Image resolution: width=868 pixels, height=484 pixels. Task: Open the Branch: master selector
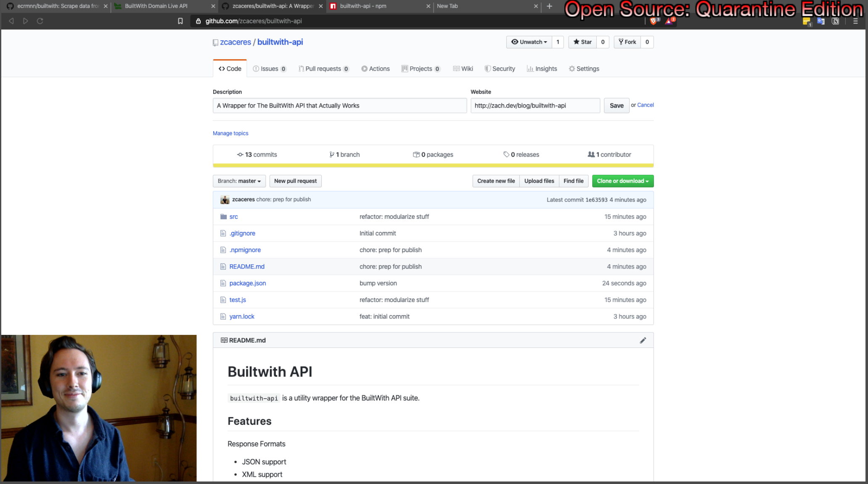(239, 181)
